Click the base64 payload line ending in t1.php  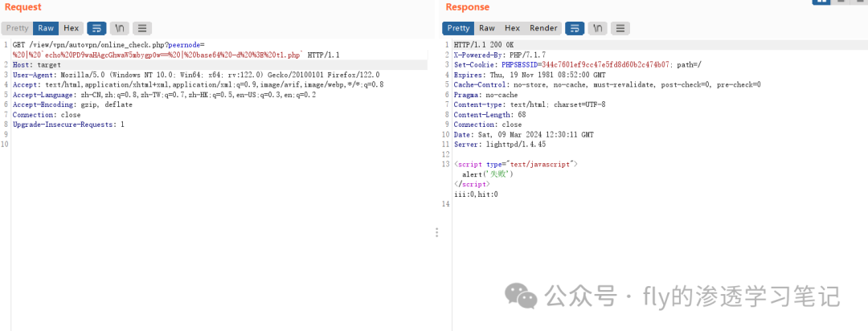176,55
